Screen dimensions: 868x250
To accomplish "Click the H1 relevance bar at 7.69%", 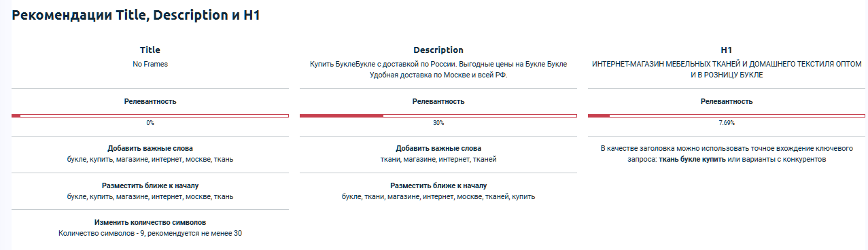I will (x=726, y=115).
